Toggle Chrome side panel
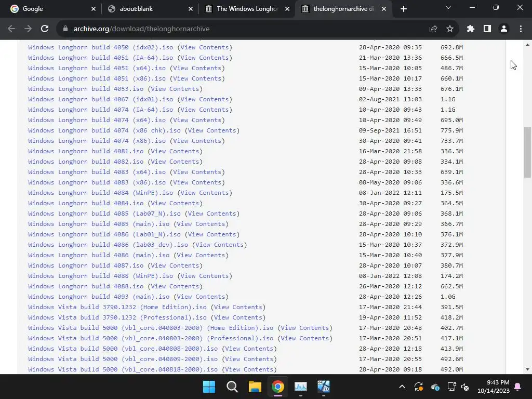 tap(487, 29)
